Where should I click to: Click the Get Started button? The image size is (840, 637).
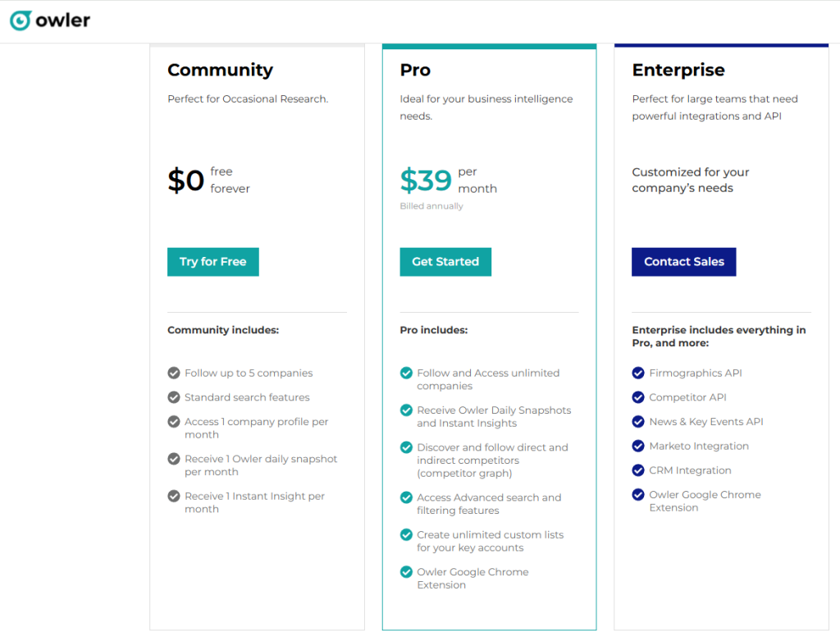coord(445,262)
